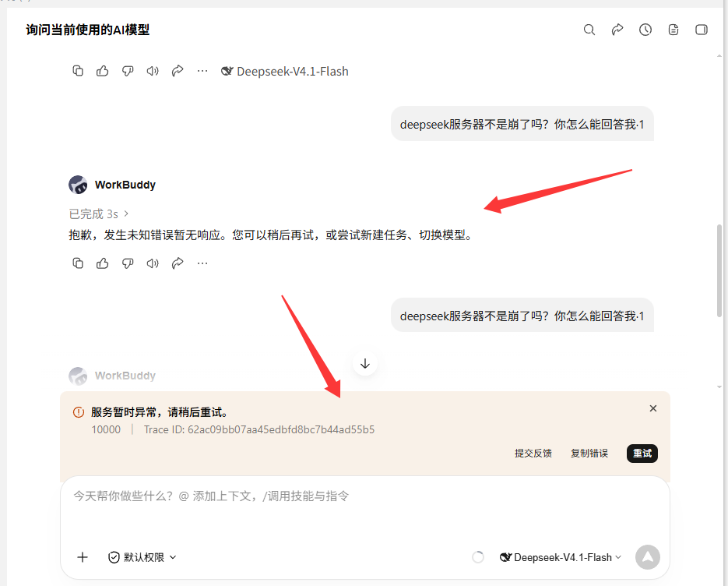Copy the 抱歉，发生未知错误 reply

[78, 263]
